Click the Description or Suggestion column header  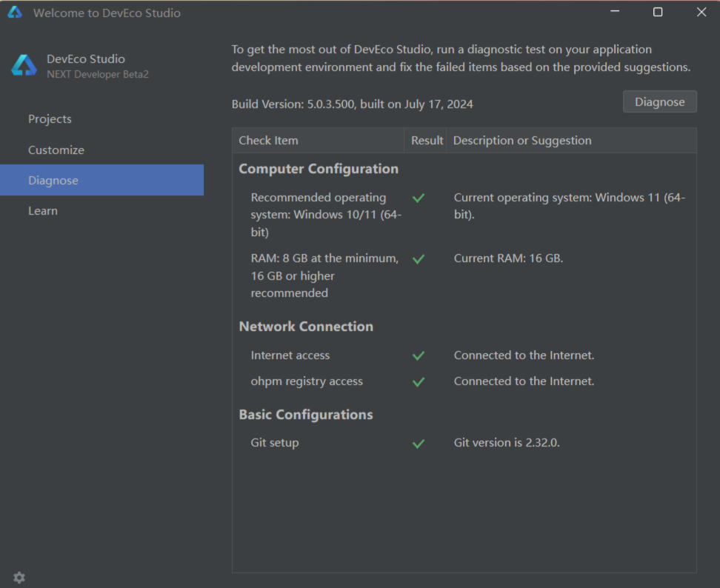(571, 141)
